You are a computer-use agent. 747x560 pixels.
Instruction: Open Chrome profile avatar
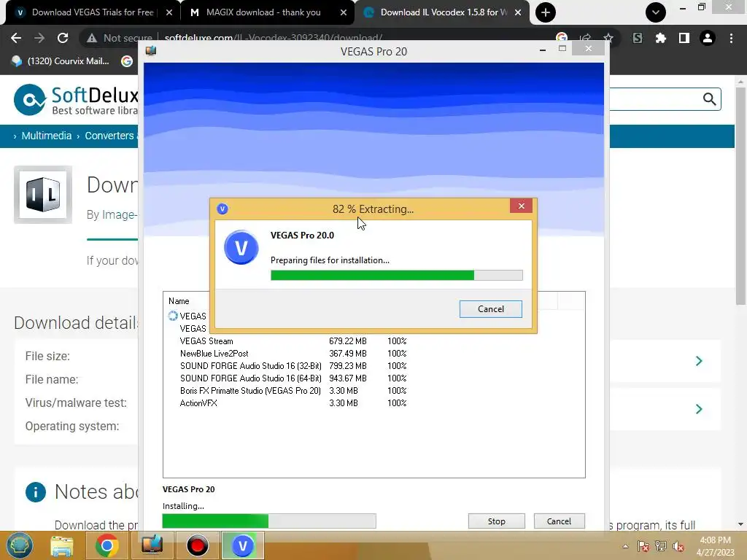pyautogui.click(x=708, y=38)
